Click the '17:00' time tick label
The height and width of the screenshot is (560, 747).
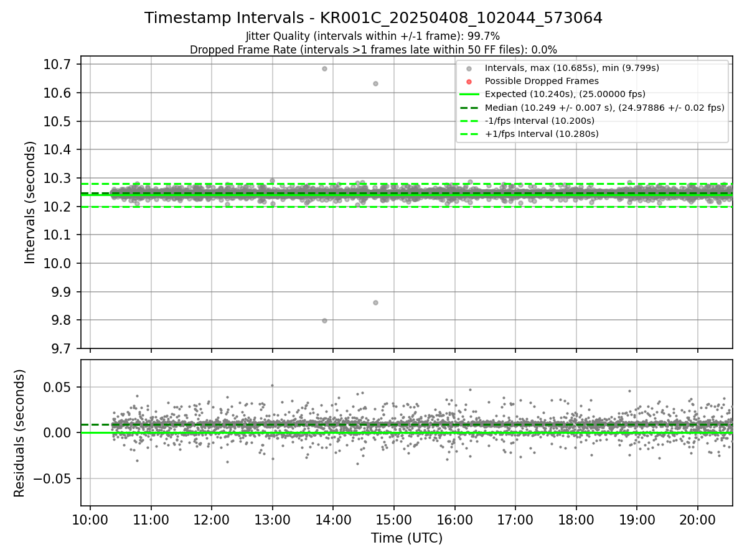(x=515, y=519)
